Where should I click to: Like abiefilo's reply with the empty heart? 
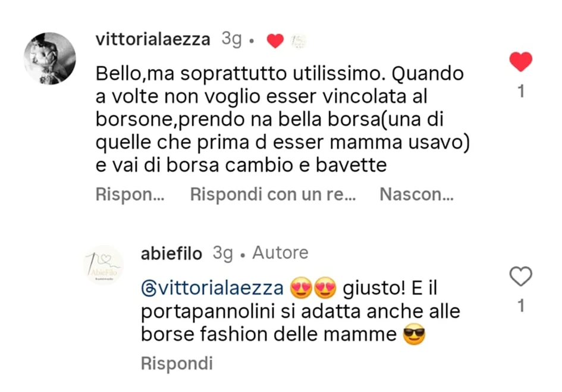click(521, 277)
